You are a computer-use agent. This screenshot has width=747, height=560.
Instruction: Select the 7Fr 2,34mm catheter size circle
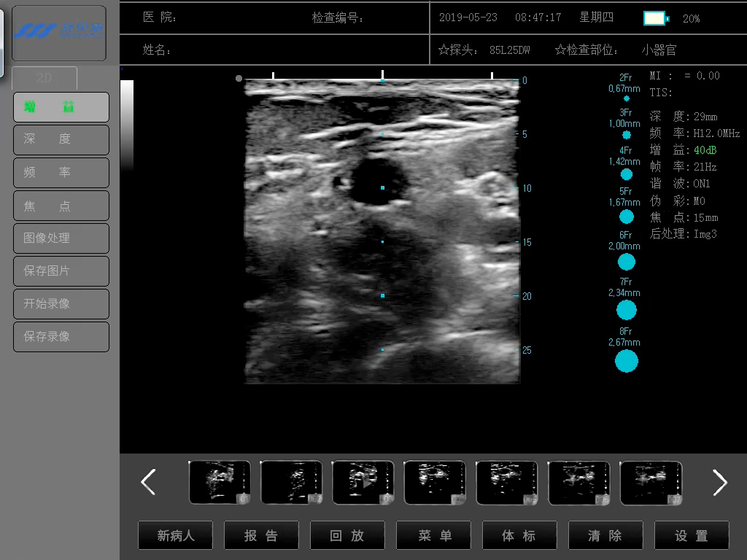626,310
